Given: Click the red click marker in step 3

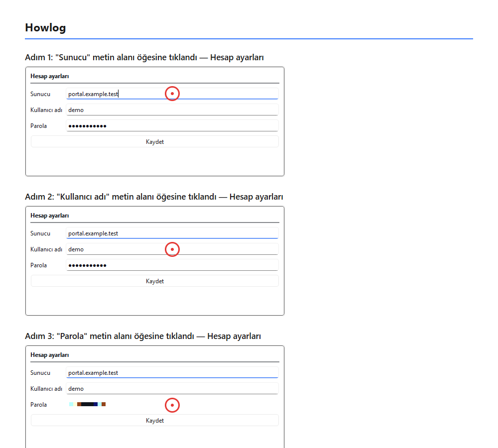Looking at the screenshot, I should [172, 405].
